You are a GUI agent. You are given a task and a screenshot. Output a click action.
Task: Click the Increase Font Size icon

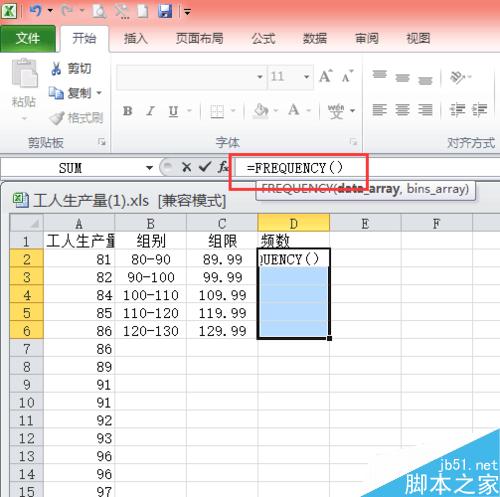pyautogui.click(x=326, y=77)
